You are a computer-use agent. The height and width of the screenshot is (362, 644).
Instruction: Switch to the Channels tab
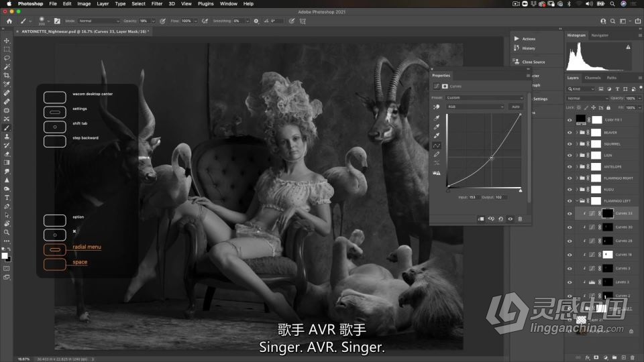point(592,78)
